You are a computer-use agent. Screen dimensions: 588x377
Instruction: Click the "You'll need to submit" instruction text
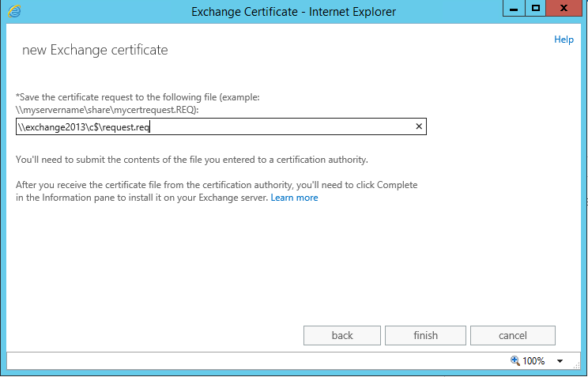coord(191,159)
